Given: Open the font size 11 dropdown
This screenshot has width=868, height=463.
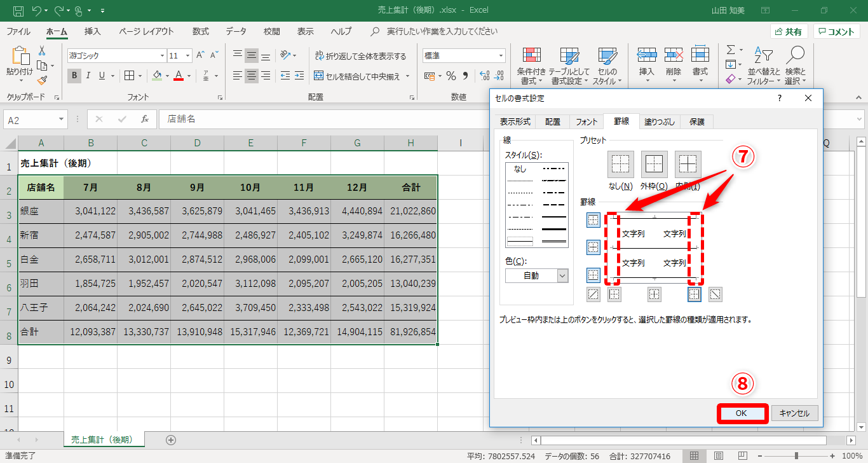Looking at the screenshot, I should tap(187, 55).
